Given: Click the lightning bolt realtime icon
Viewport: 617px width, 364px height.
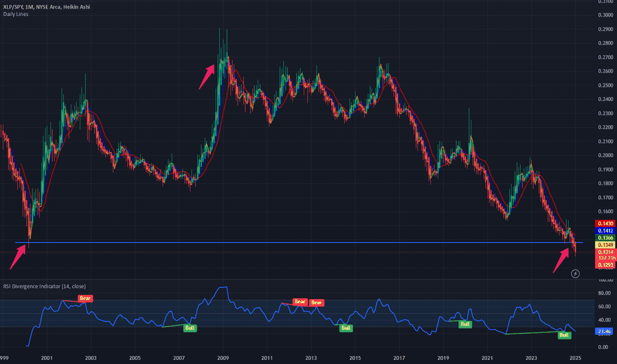Looking at the screenshot, I should [575, 273].
